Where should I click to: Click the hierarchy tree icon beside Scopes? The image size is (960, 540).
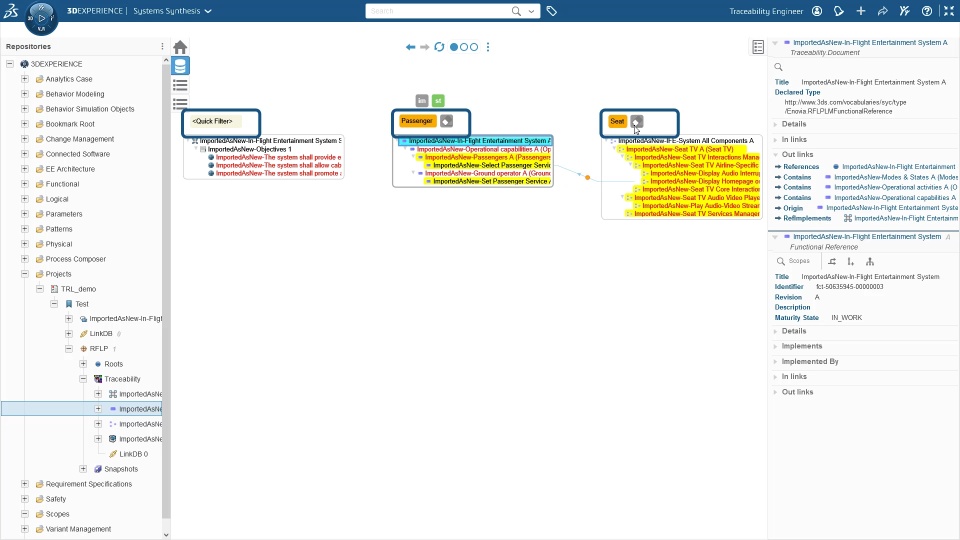(869, 261)
